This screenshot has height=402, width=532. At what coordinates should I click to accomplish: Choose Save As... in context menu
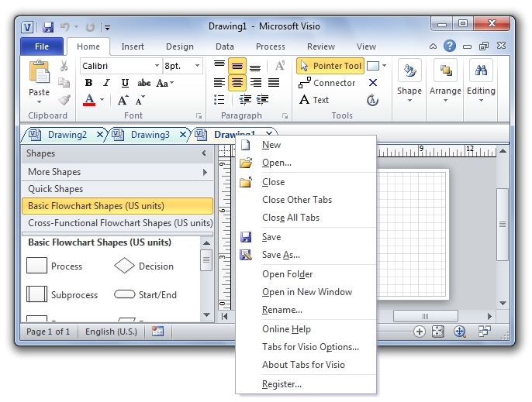point(281,255)
